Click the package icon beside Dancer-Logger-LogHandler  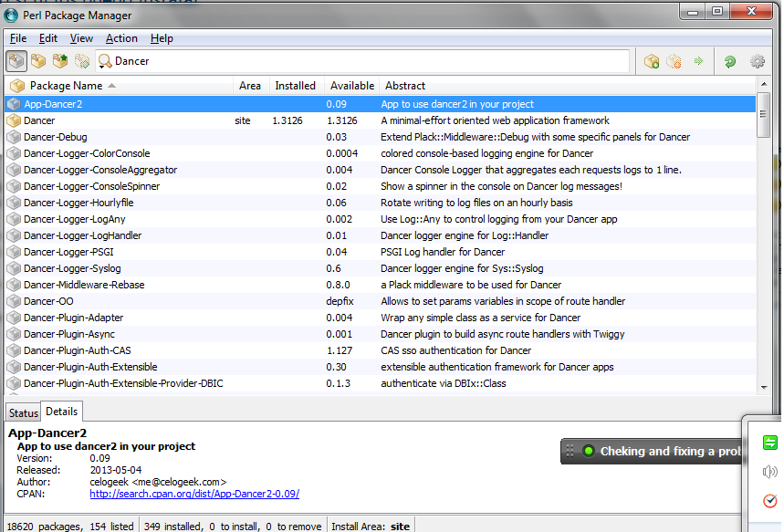14,235
